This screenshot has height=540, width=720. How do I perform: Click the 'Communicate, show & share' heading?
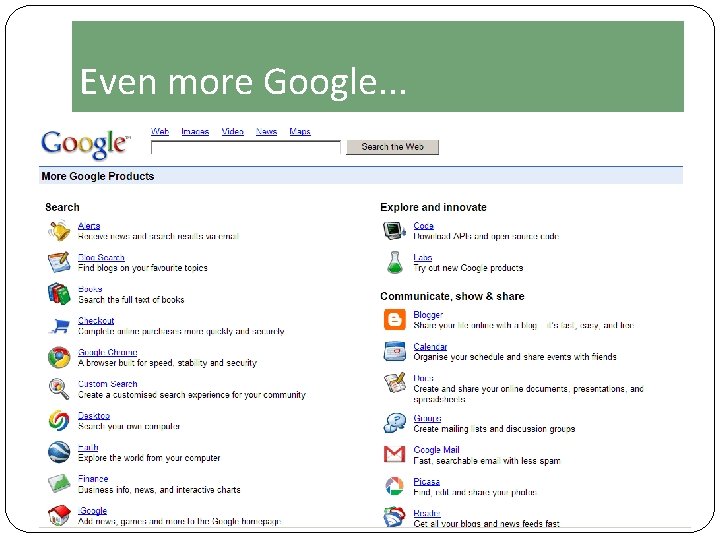pyautogui.click(x=452, y=296)
